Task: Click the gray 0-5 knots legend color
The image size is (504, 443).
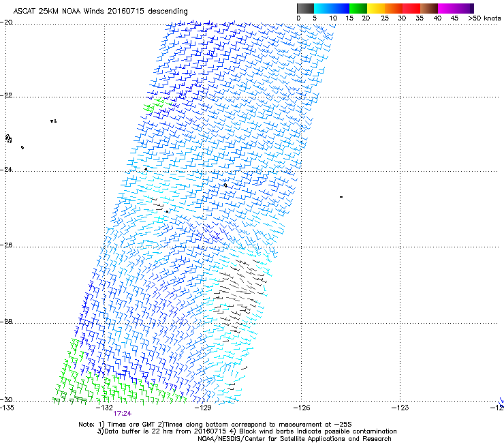Action: pyautogui.click(x=305, y=8)
